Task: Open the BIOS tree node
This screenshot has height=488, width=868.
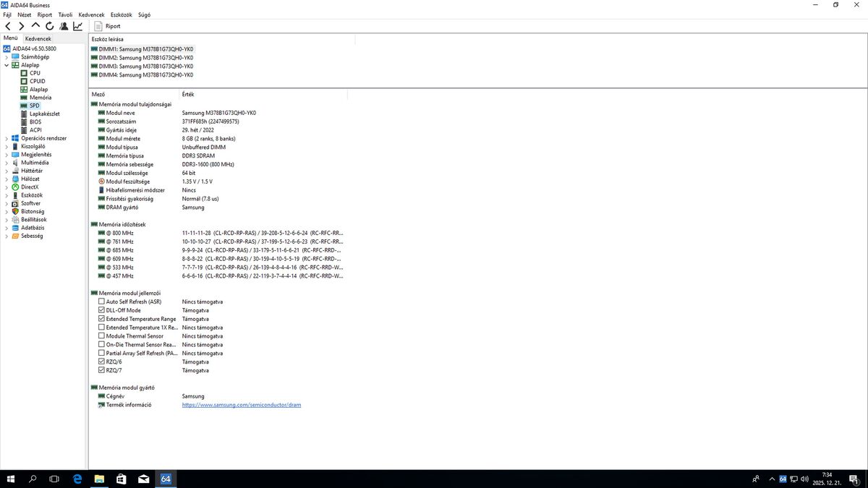Action: (35, 121)
